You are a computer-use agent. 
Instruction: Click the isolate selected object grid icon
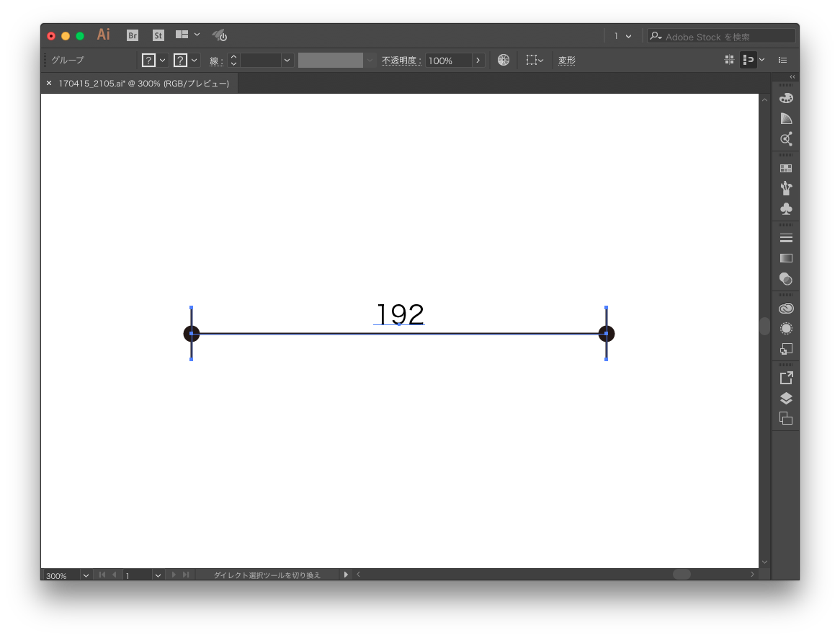[x=729, y=60]
